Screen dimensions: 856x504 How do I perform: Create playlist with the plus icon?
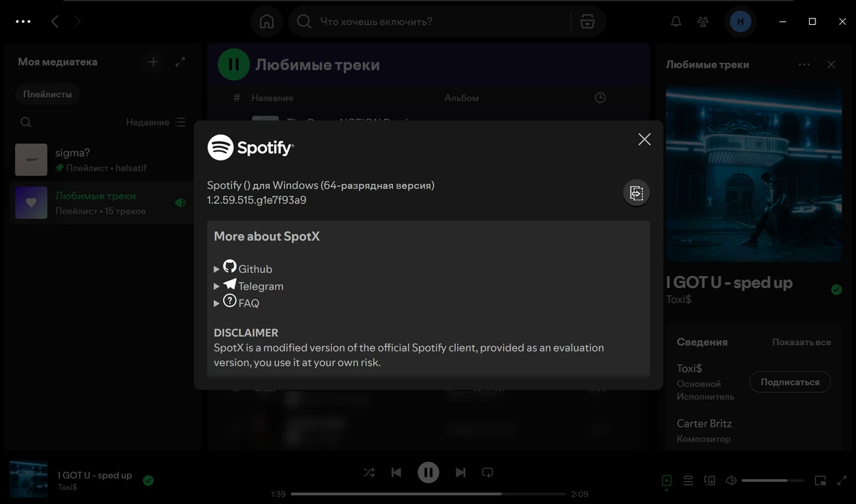point(153,62)
